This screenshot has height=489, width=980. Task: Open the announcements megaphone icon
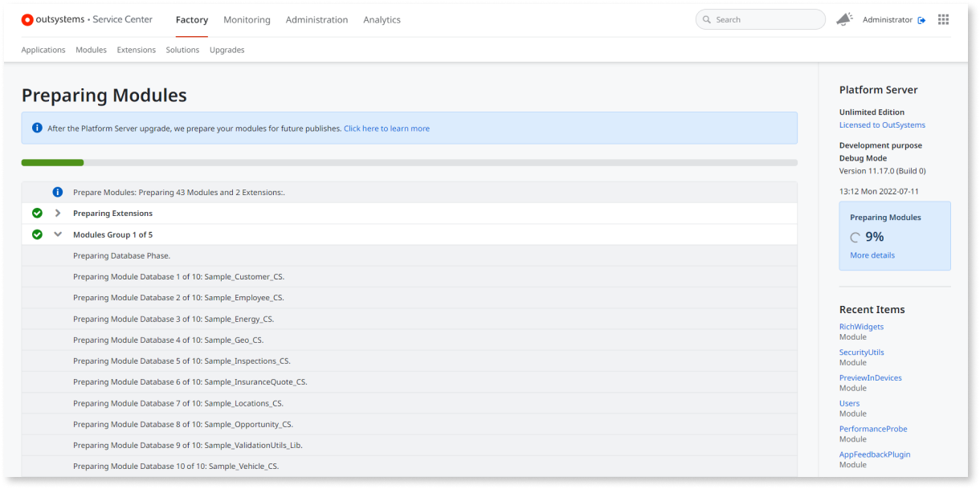pos(844,18)
